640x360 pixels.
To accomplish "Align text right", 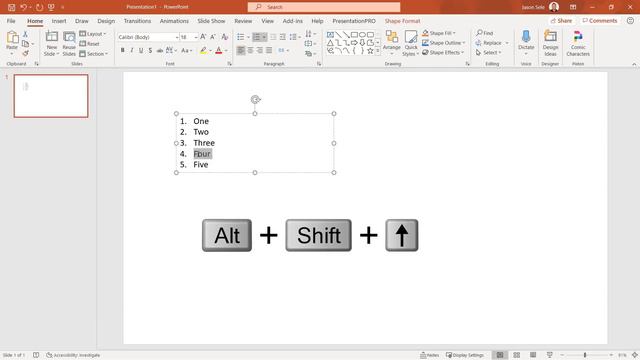I will pos(260,50).
